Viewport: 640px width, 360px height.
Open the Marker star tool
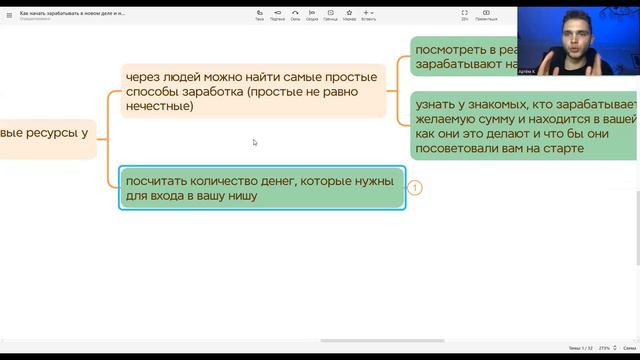(x=349, y=15)
